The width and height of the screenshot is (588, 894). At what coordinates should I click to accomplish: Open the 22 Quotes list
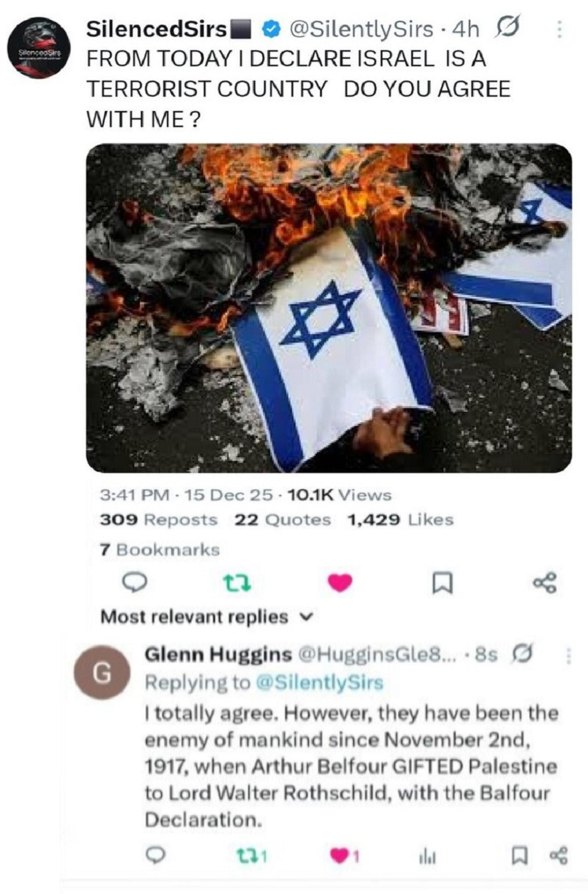(283, 520)
